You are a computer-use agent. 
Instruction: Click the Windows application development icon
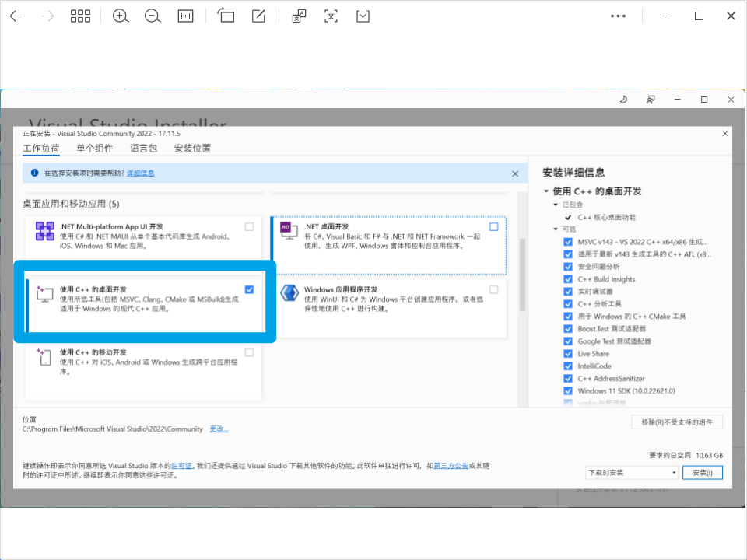point(289,293)
